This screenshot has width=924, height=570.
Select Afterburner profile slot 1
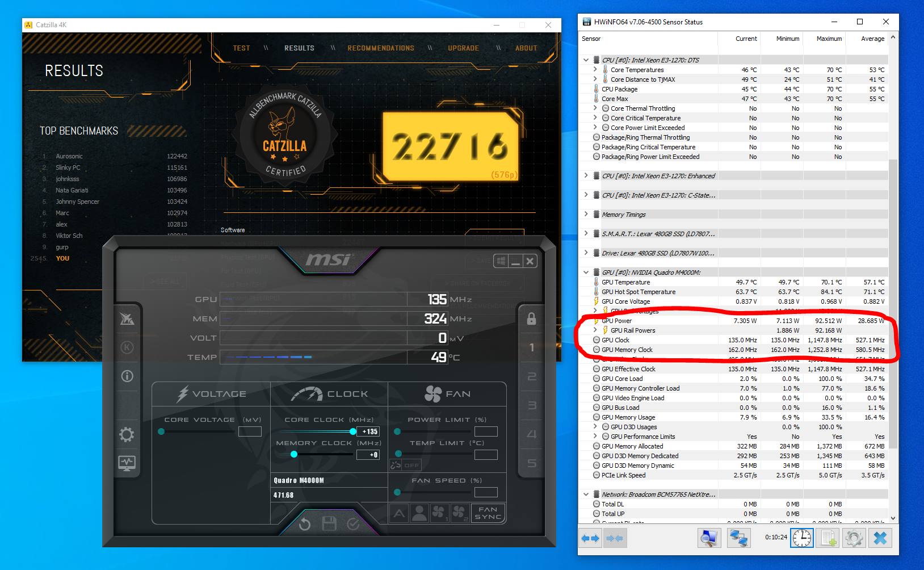click(x=531, y=347)
